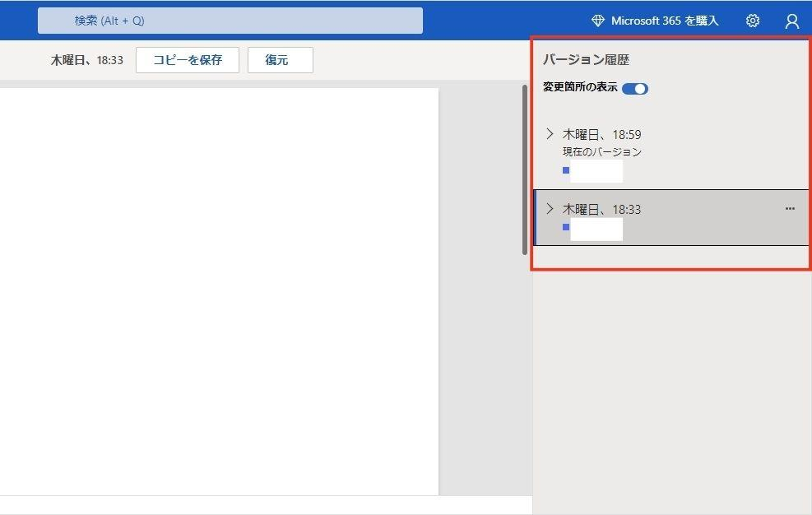Collapse the current version chevron
The width and height of the screenshot is (812, 515).
click(x=549, y=133)
